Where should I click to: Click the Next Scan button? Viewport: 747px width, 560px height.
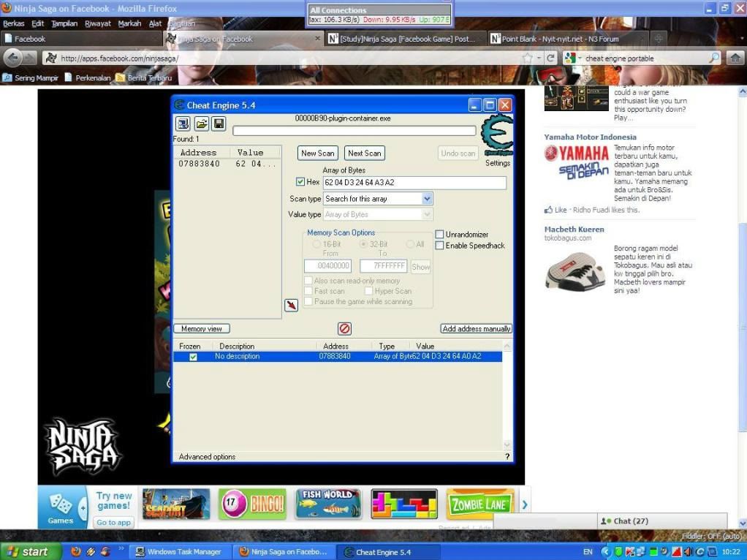[365, 153]
